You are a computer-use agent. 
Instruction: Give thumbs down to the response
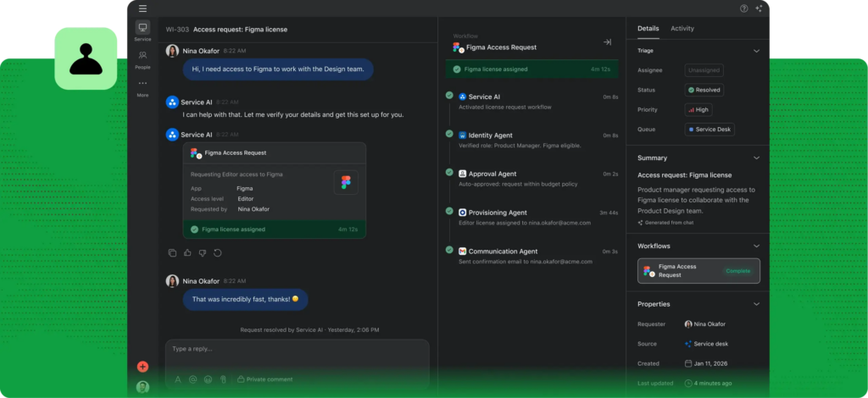[x=202, y=252]
